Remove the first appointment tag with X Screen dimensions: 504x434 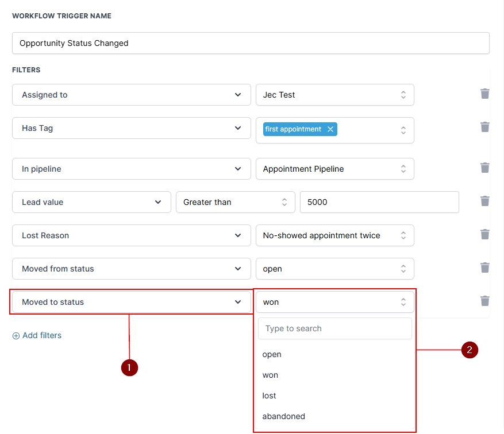point(330,129)
